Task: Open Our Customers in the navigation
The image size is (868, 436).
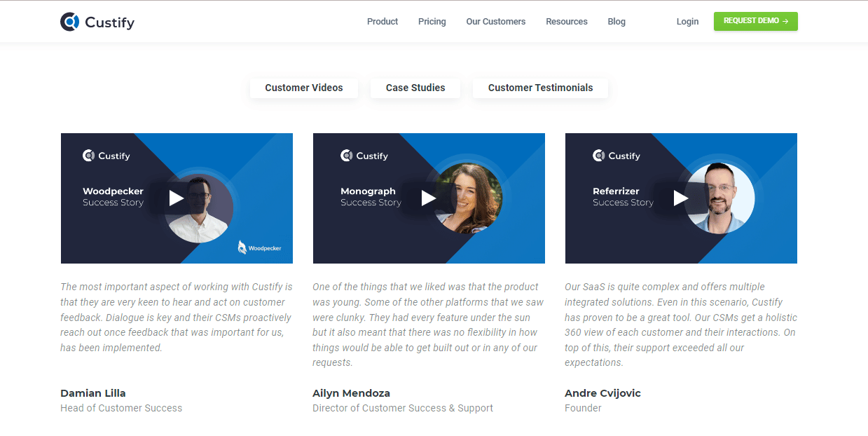Action: (x=496, y=22)
